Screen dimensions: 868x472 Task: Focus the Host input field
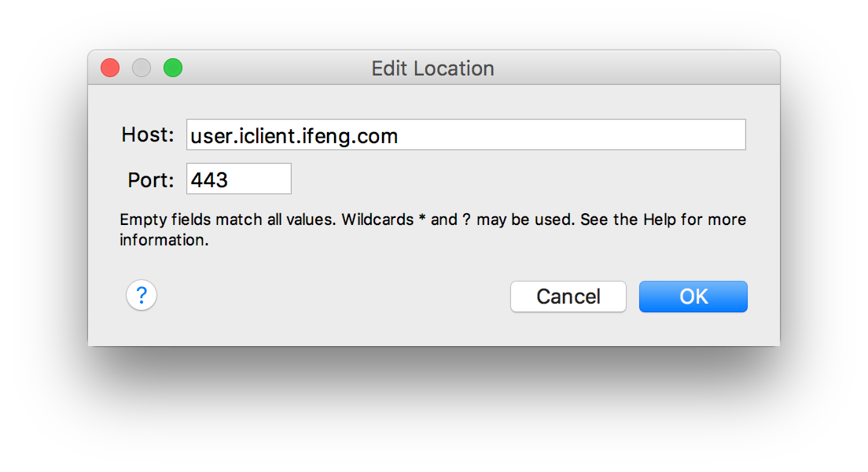(x=465, y=135)
